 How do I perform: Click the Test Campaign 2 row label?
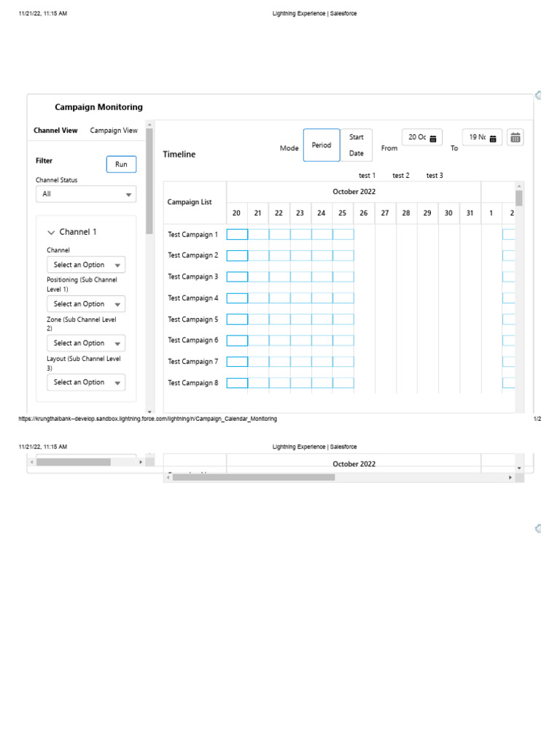[x=192, y=255]
